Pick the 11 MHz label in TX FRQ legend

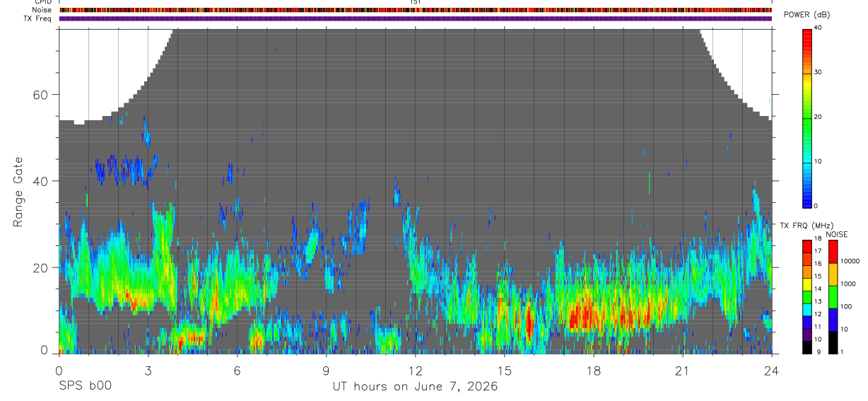pos(818,326)
